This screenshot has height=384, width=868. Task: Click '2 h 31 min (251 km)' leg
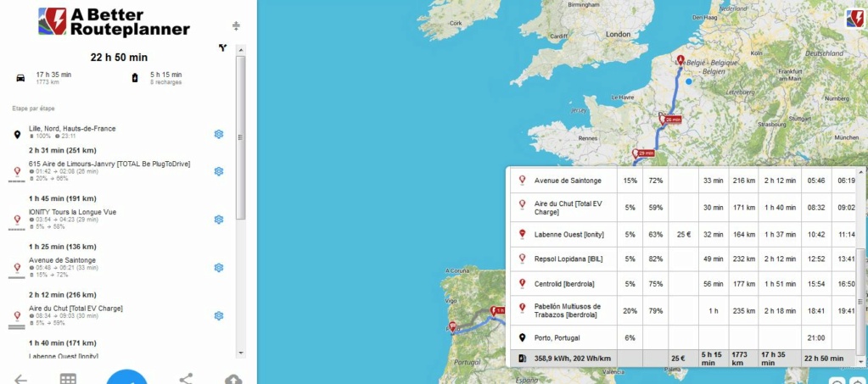(63, 151)
